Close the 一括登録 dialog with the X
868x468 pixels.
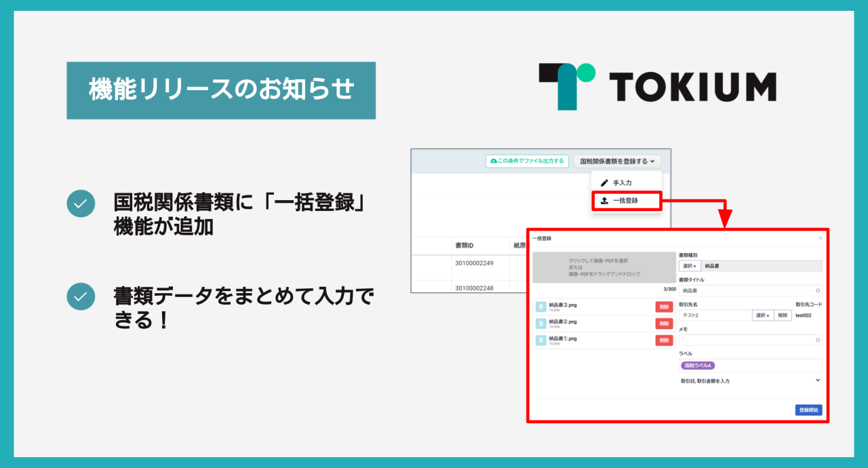[x=820, y=238]
